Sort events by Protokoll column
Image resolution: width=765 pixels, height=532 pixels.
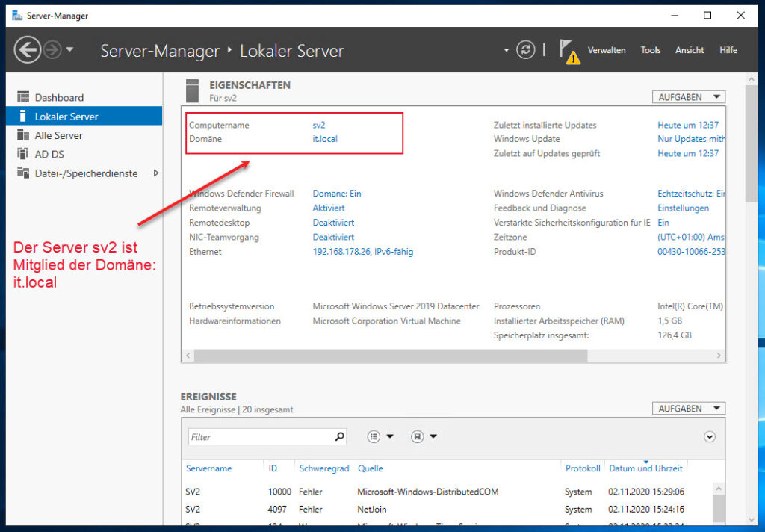click(583, 468)
